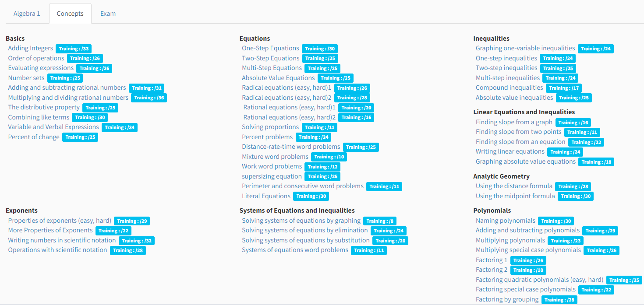Start Training for Naming polynomials

pyautogui.click(x=556, y=221)
